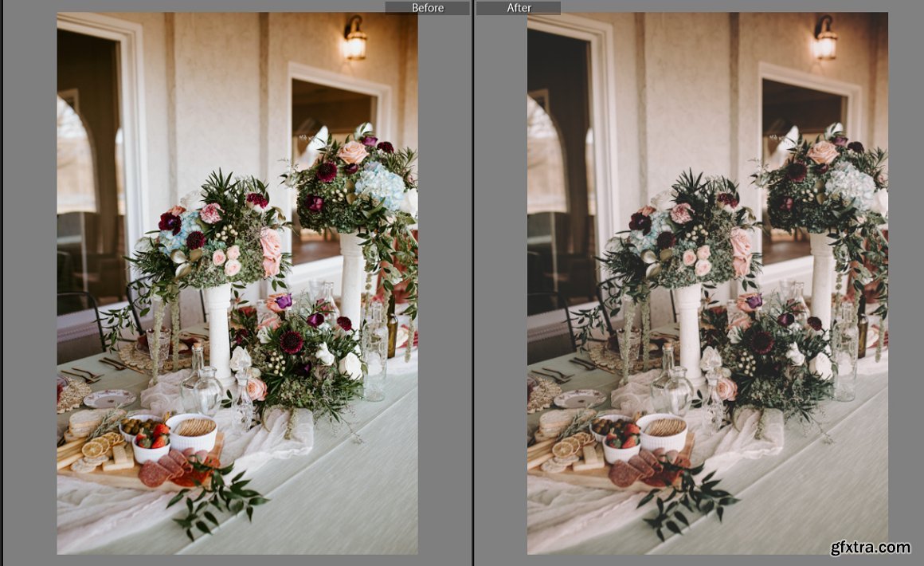Click the After view label

tap(519, 8)
